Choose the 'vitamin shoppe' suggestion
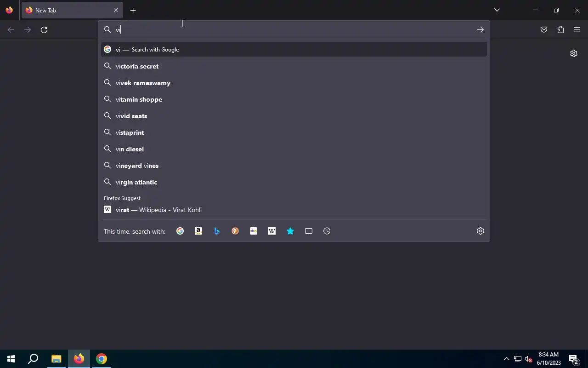The image size is (588, 368). coord(294,99)
